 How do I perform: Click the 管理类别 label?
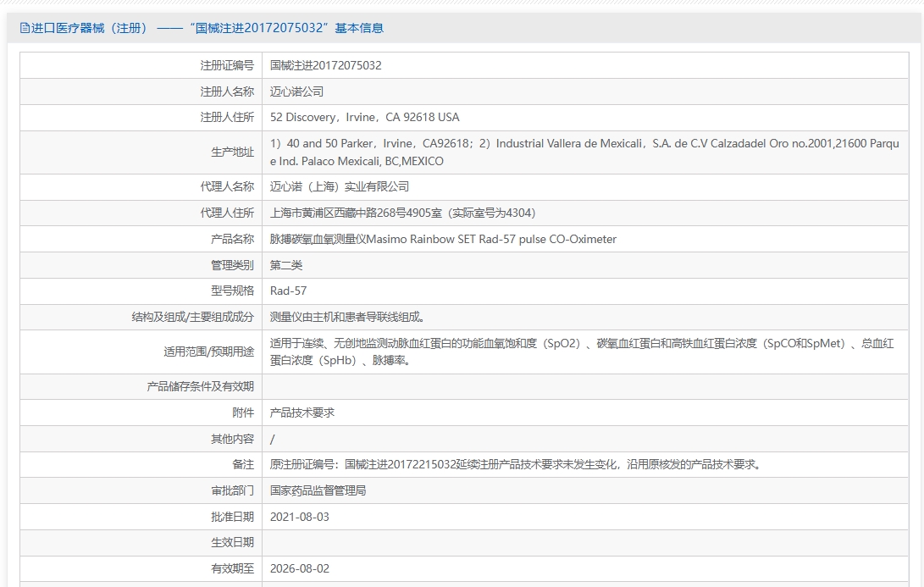tap(232, 264)
